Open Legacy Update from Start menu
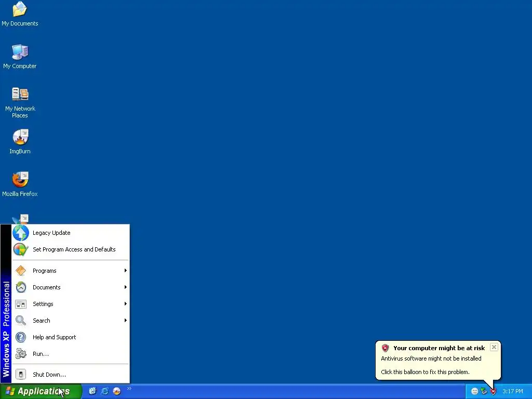 tap(71, 233)
